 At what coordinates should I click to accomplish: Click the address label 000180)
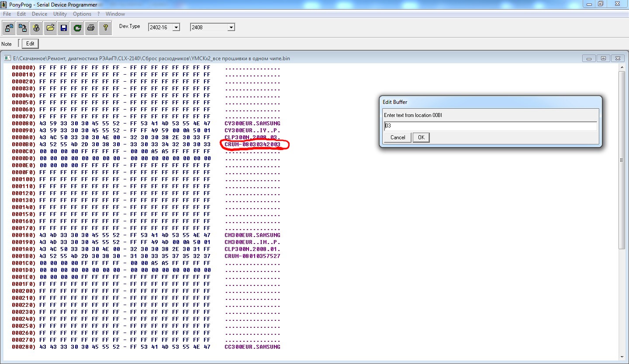point(23,235)
